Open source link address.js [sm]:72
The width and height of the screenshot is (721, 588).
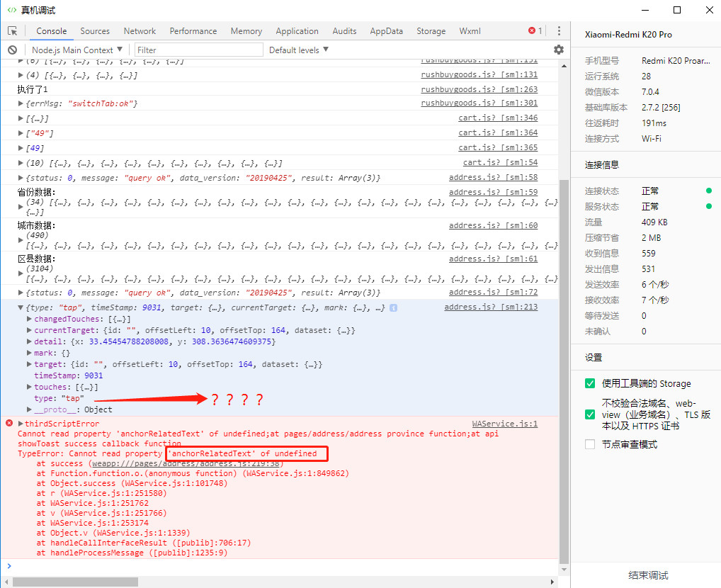[494, 292]
